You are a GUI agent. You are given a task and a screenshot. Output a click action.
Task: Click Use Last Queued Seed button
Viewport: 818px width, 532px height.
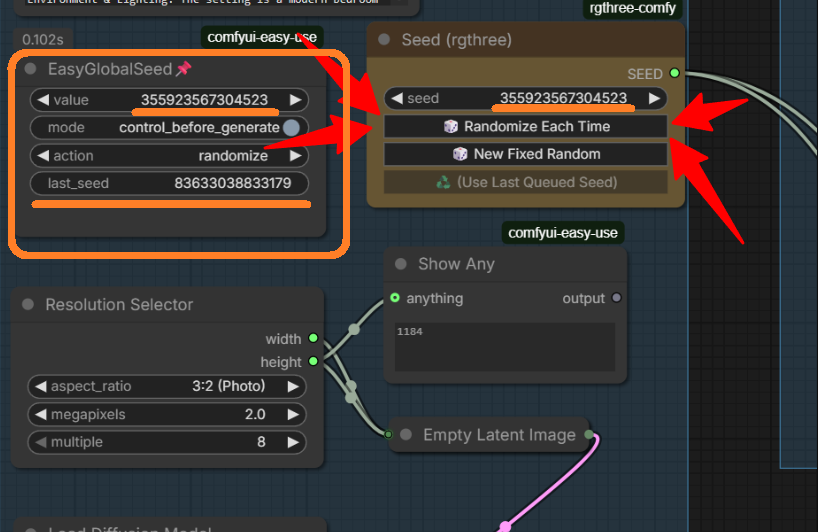point(526,182)
